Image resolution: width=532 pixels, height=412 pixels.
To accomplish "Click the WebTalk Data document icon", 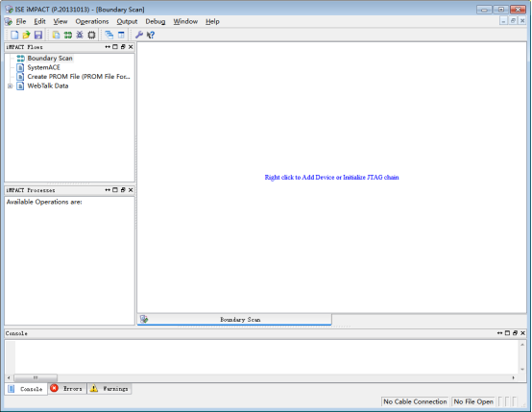I will click(20, 85).
